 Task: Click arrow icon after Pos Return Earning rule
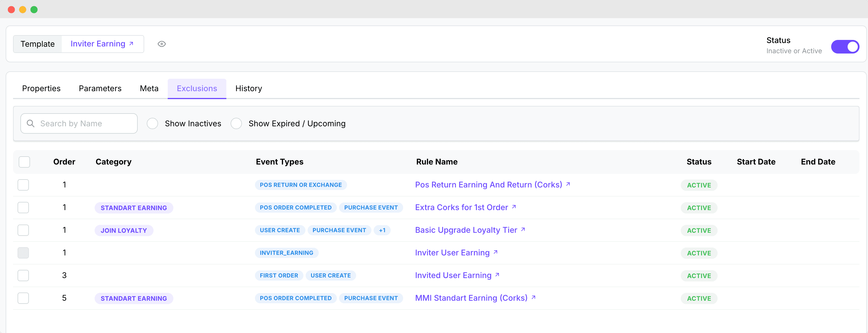coord(568,184)
